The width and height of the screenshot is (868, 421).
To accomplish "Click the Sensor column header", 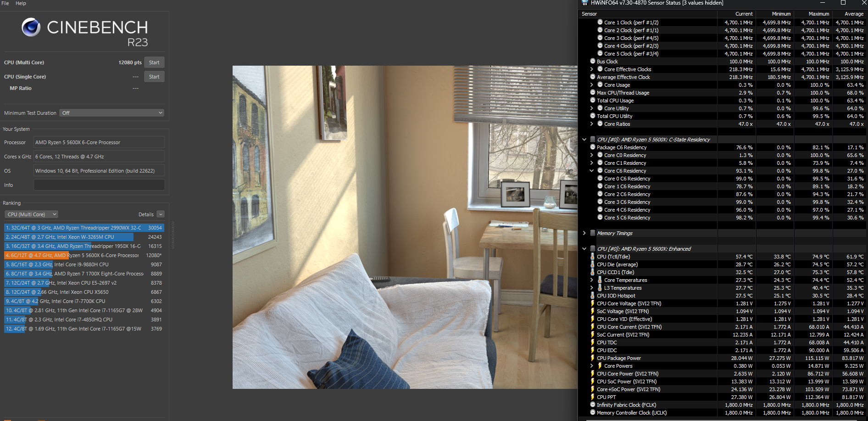I will tap(589, 14).
